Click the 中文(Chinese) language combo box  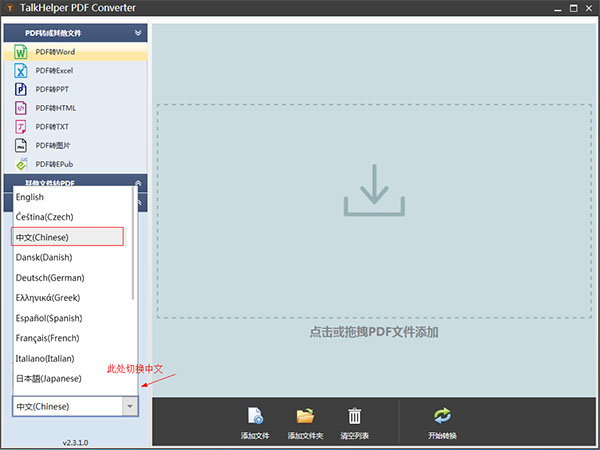(75, 406)
